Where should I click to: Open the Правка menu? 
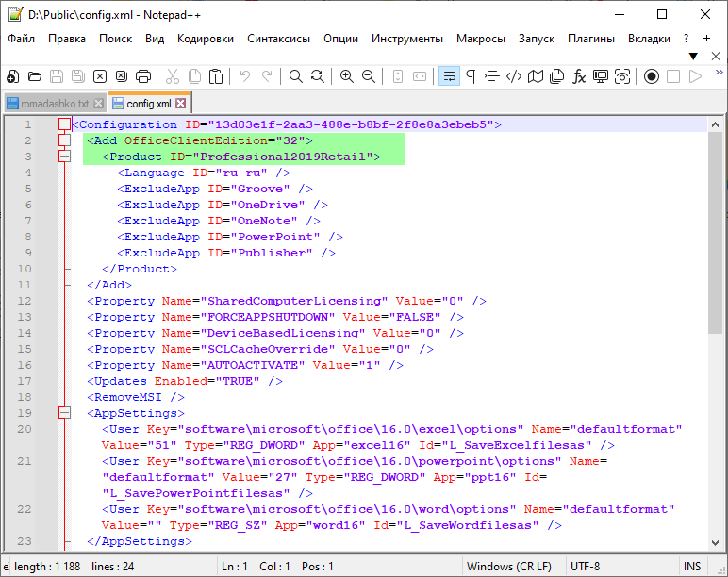[x=67, y=39]
